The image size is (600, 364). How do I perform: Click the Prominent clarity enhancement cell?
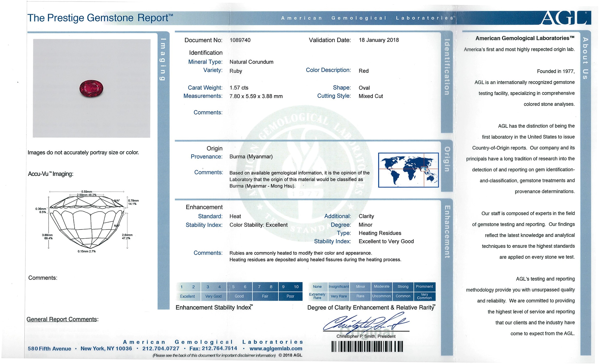coord(424,286)
